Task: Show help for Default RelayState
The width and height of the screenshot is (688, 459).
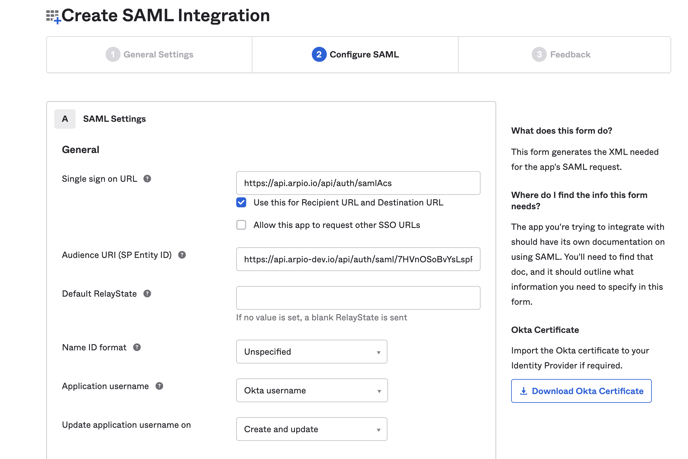Action: click(x=147, y=294)
